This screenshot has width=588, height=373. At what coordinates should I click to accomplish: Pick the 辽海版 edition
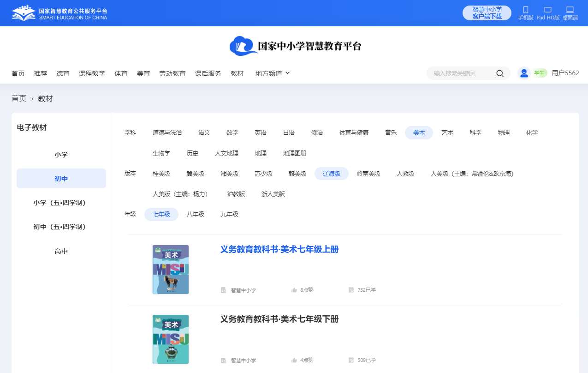point(332,174)
